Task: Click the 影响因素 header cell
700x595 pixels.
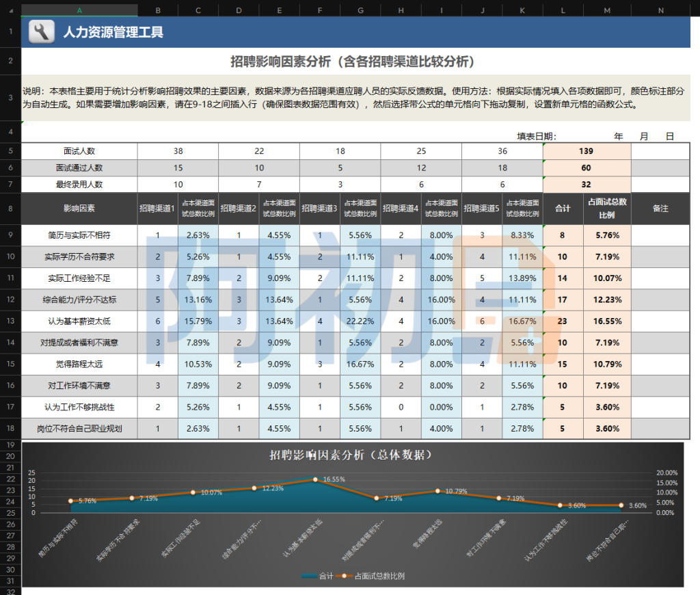Action: point(79,209)
